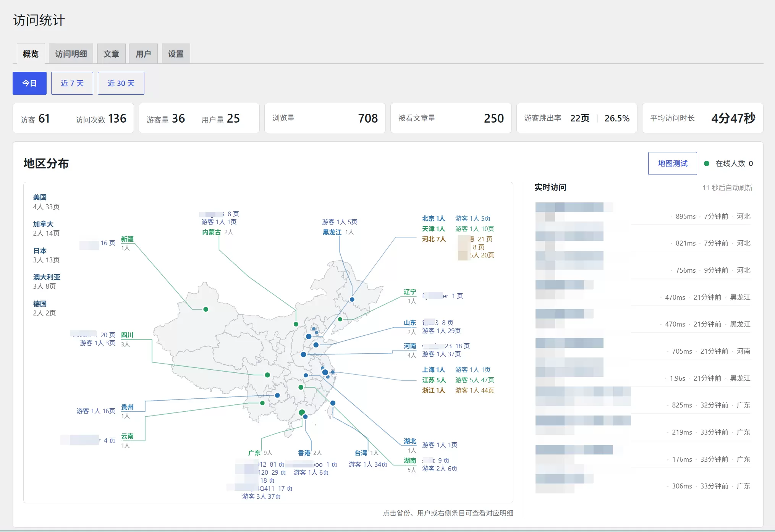Select the 今日 time range
Image resolution: width=775 pixels, height=532 pixels.
[29, 83]
